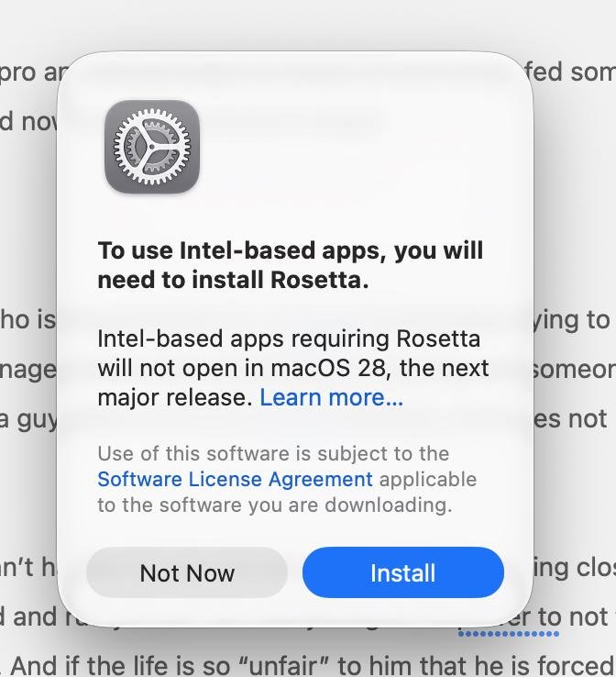The height and width of the screenshot is (677, 616).
Task: Open the Learn more... link
Action: [331, 397]
